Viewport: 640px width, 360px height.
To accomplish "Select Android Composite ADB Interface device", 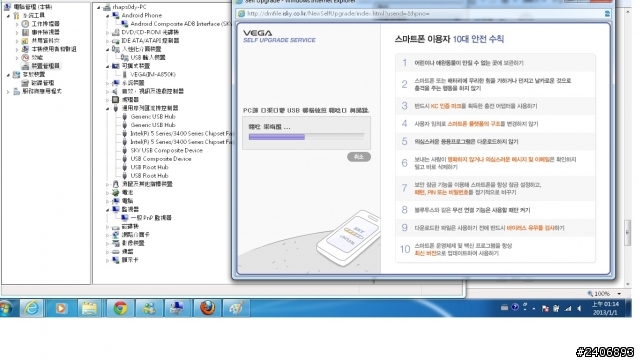I will [x=180, y=24].
